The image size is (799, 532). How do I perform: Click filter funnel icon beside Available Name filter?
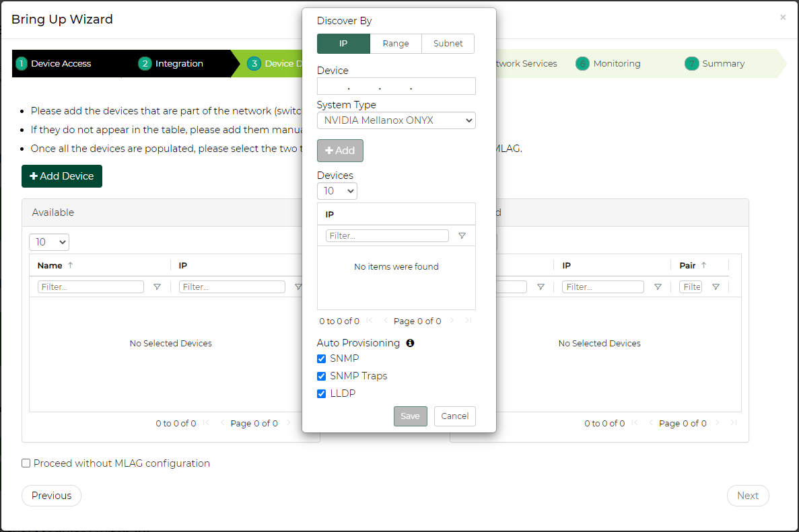point(157,287)
